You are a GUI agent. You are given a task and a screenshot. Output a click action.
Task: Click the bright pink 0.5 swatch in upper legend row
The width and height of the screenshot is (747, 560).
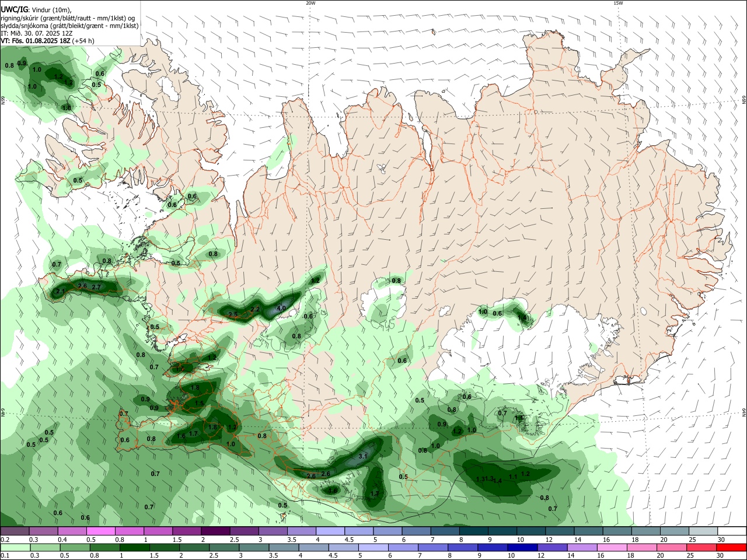(x=100, y=531)
